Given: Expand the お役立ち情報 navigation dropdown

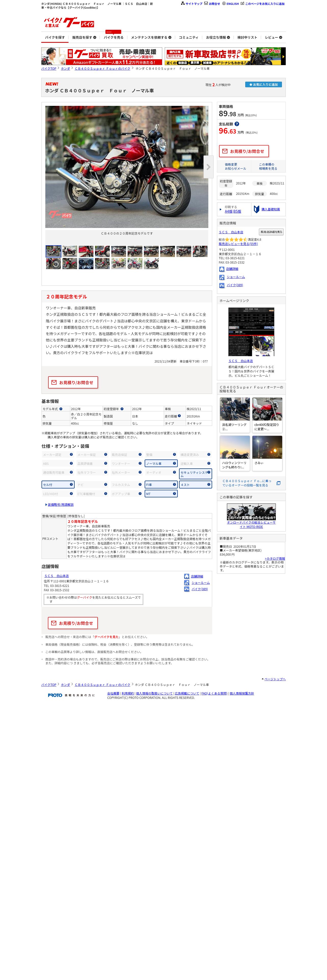Looking at the screenshot, I should 218,37.
